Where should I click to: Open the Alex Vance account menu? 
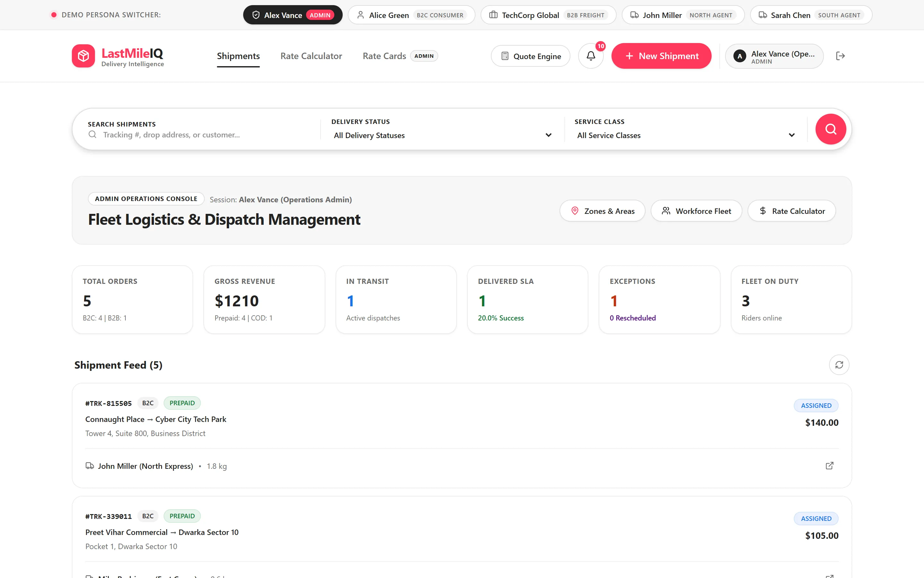coord(774,56)
